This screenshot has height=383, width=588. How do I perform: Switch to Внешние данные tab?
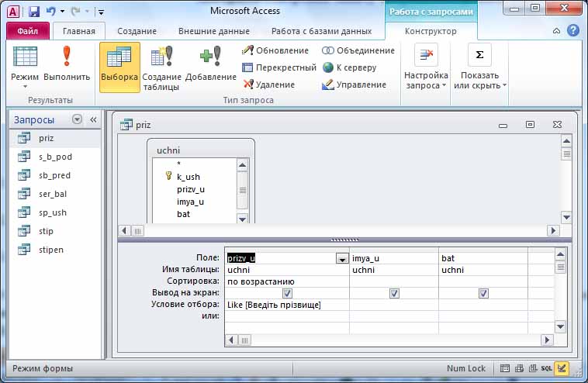pos(214,31)
